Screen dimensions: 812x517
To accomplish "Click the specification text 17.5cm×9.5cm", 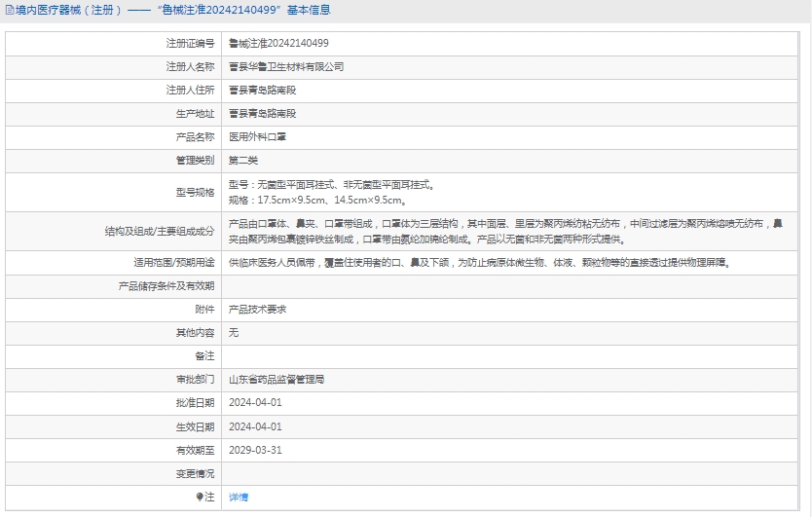I will (289, 200).
